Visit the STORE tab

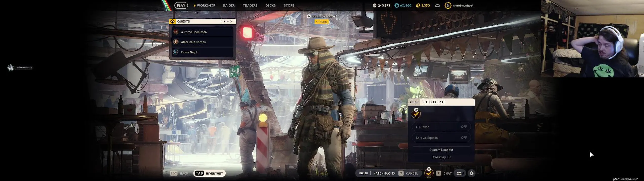tap(289, 5)
